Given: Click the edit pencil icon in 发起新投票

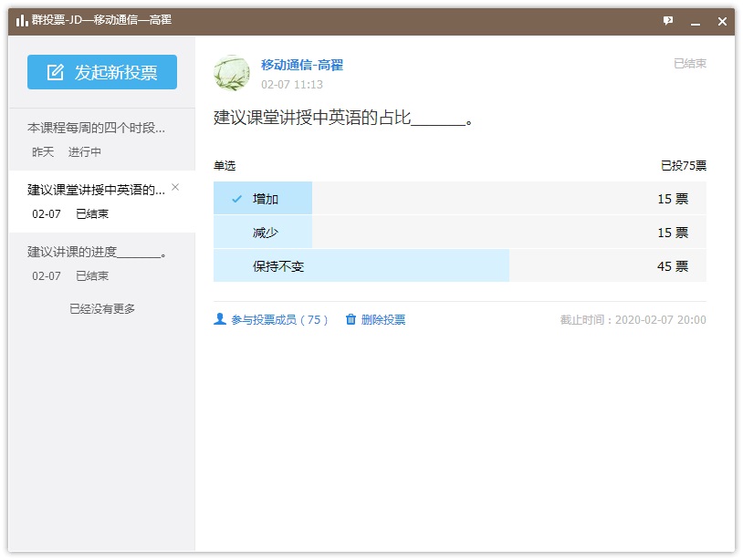Looking at the screenshot, I should [x=55, y=72].
